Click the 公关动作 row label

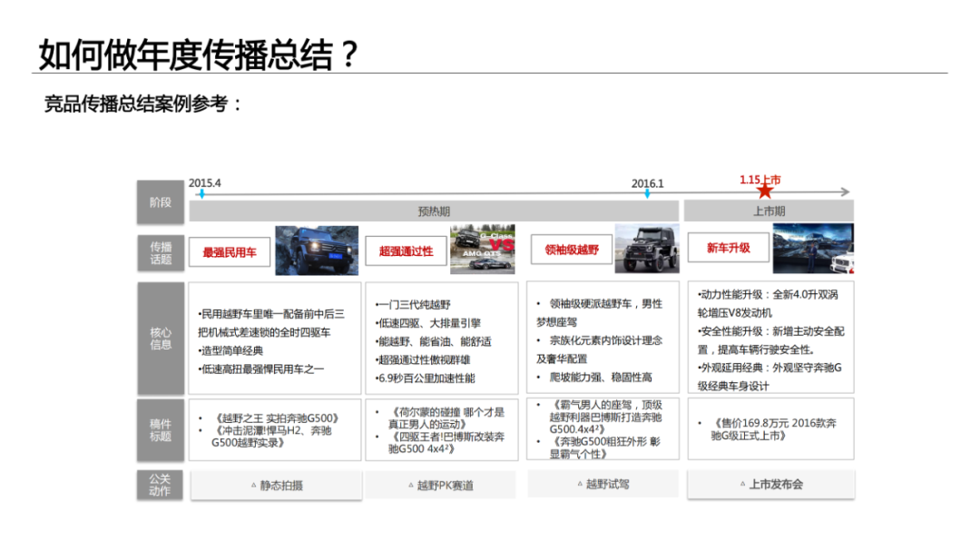tap(160, 485)
